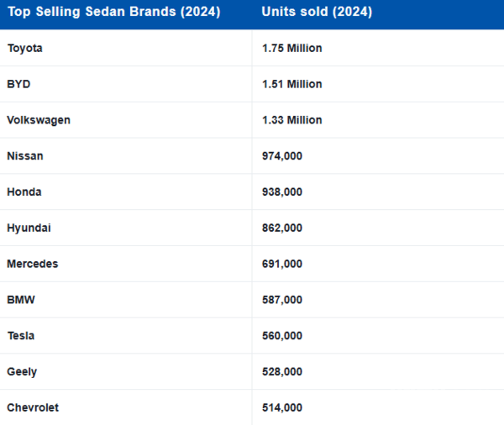The image size is (504, 425).
Task: Select the Tesla brand cell
Action: coord(21,336)
